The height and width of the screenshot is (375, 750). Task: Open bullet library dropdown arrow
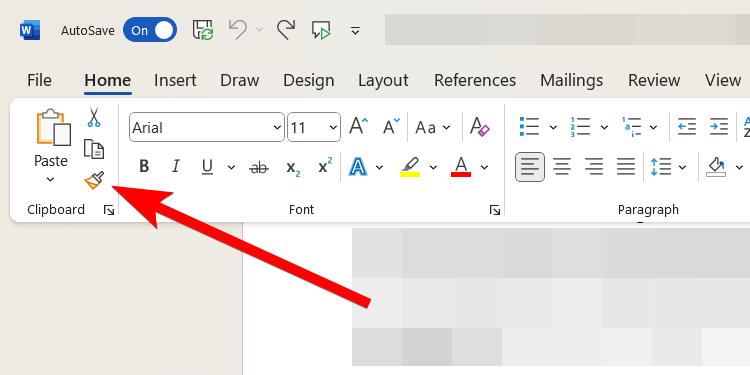click(553, 127)
